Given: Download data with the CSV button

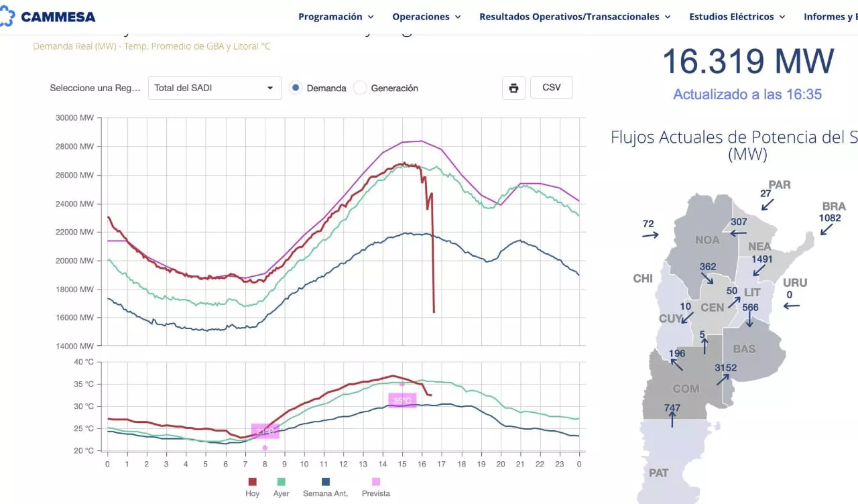Looking at the screenshot, I should point(551,88).
